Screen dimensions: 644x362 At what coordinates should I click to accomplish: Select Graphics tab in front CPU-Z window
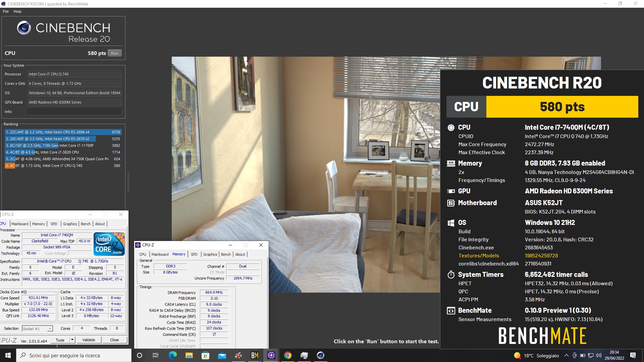210,254
